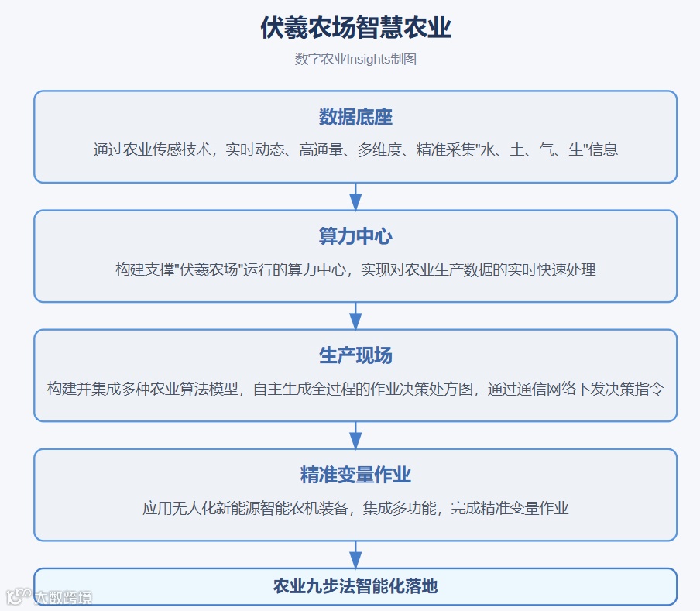This screenshot has width=700, height=611.
Task: Select the description starting with 应用无人化新能源智能农机装备
Action: coord(355,508)
